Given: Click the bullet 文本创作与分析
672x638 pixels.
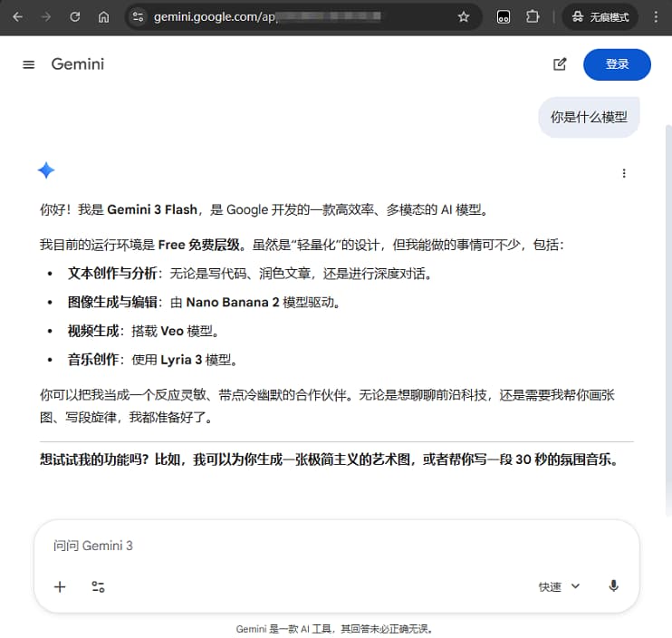Looking at the screenshot, I should 112,273.
